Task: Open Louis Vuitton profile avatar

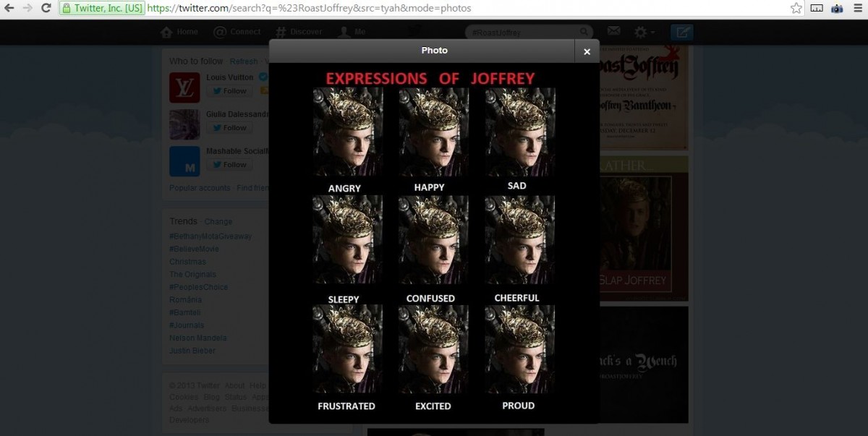Action: click(x=184, y=87)
